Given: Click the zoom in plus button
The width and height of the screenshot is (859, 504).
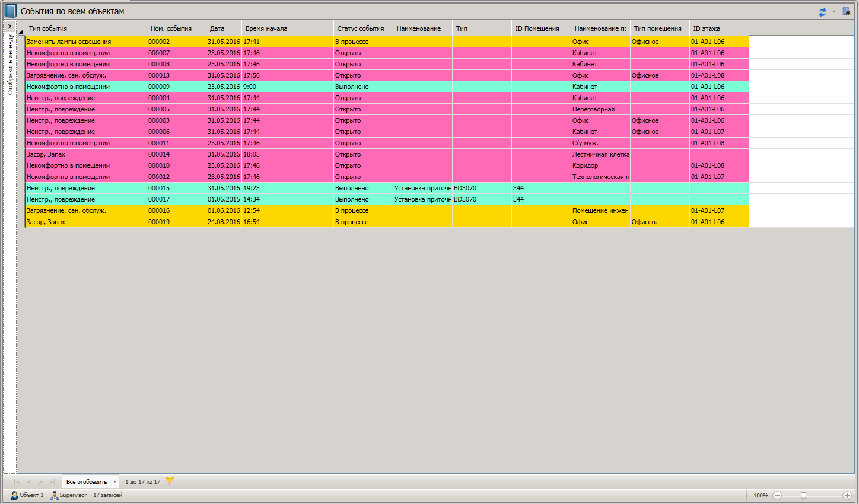Looking at the screenshot, I should 847,495.
